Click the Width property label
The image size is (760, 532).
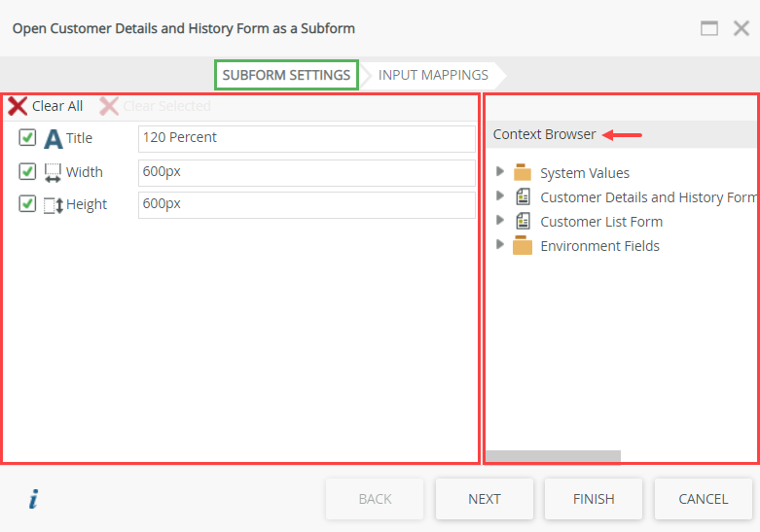[x=85, y=172]
